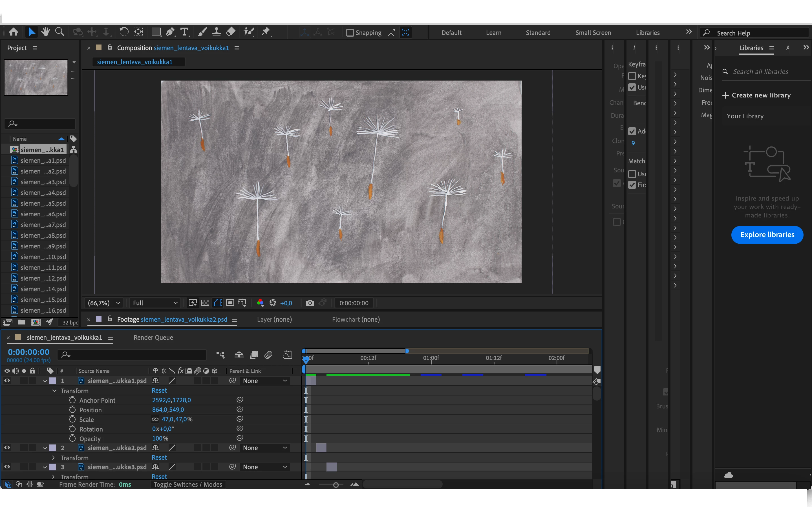
Task: Switch to the Render Queue tab
Action: click(x=153, y=337)
